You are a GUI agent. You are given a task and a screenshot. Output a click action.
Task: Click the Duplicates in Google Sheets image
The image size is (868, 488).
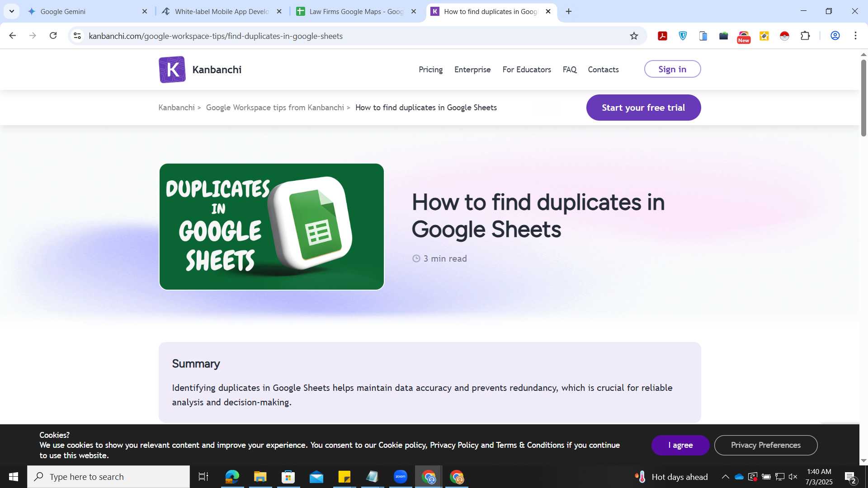[271, 226]
